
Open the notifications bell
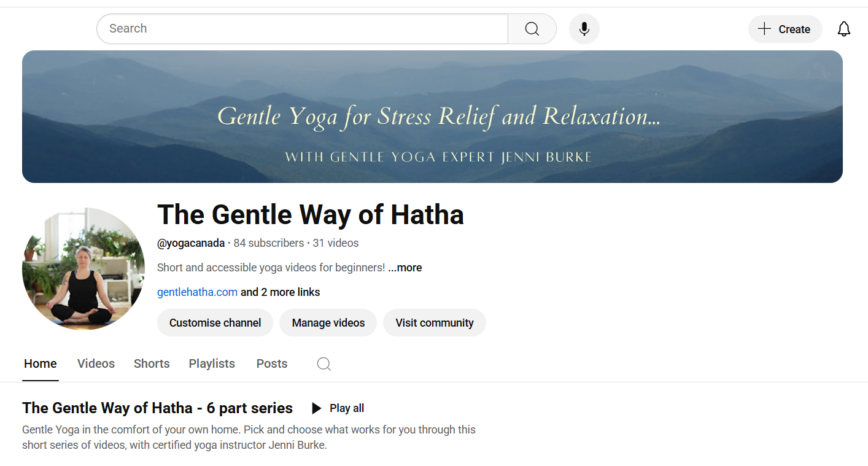(844, 29)
